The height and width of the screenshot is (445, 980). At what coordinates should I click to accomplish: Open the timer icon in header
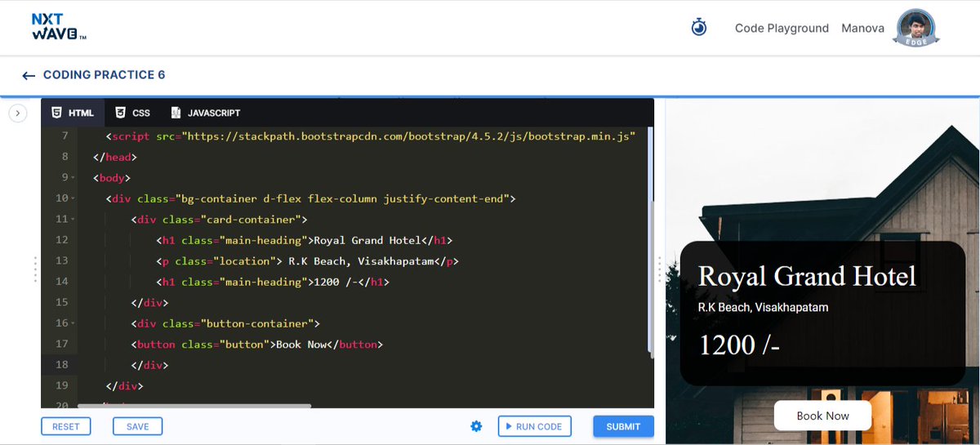(699, 28)
